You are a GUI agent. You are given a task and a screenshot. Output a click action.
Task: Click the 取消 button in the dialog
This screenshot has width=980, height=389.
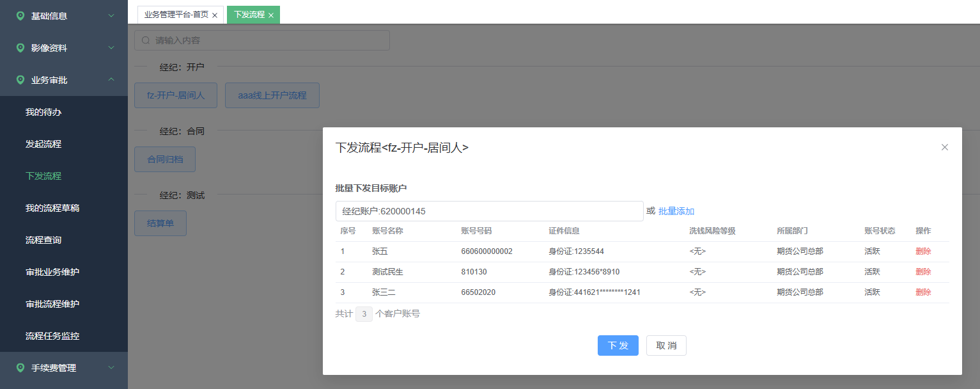coord(666,345)
